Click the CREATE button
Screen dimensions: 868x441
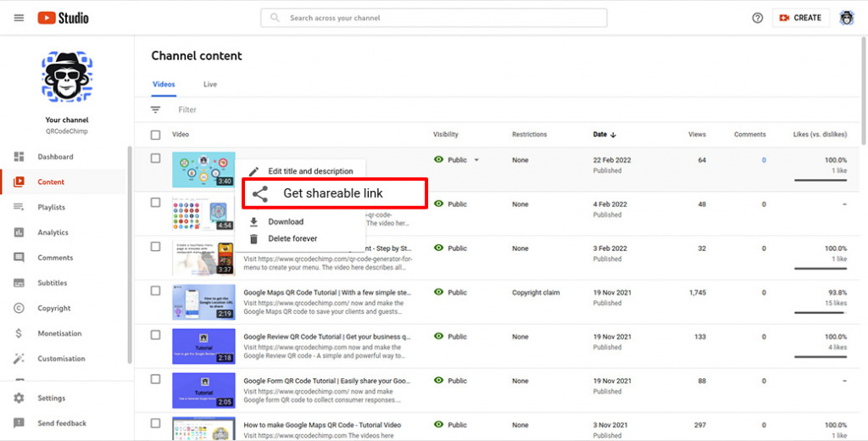coord(801,18)
